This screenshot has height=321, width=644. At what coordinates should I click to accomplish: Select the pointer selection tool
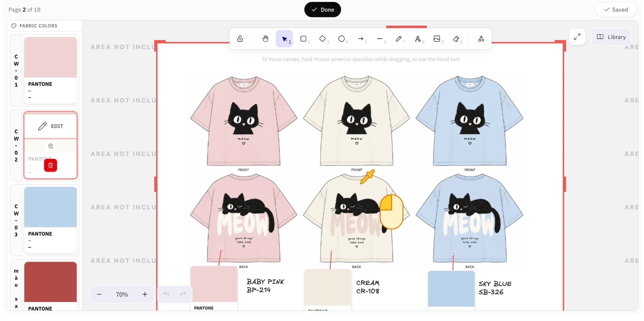[x=284, y=39]
